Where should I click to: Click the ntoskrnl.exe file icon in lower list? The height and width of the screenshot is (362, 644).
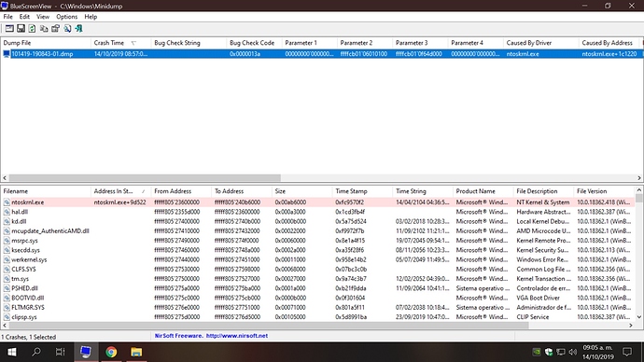[7, 202]
